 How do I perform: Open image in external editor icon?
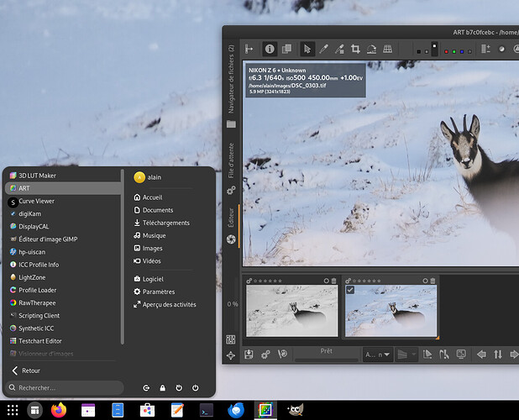[x=282, y=354]
